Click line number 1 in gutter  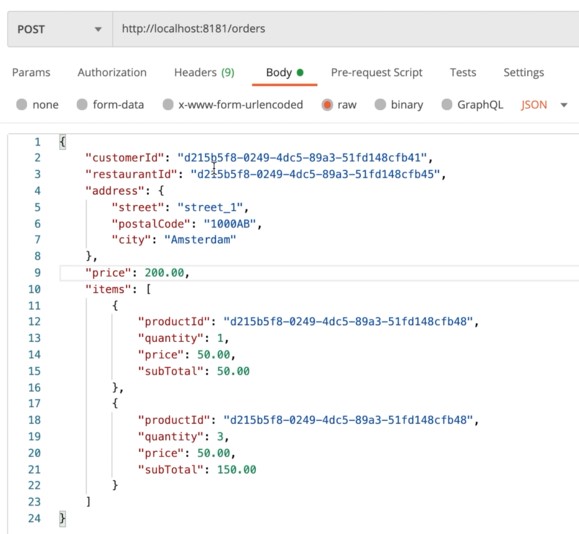pyautogui.click(x=37, y=142)
